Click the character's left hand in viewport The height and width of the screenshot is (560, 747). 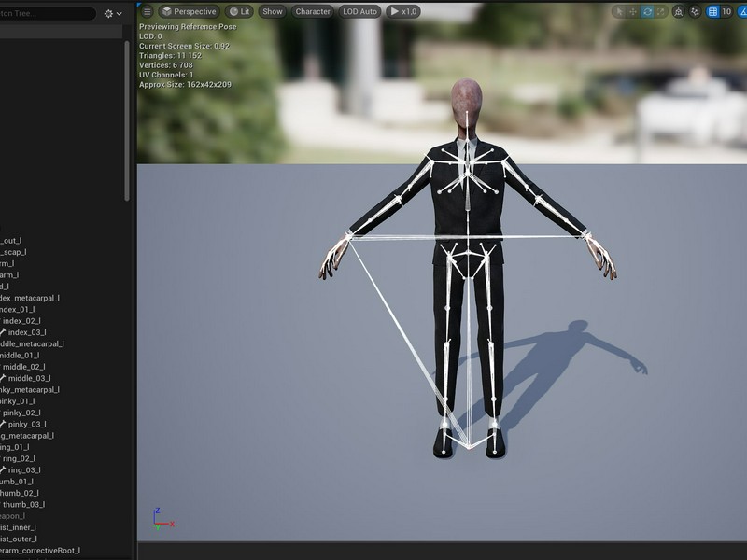tap(601, 256)
